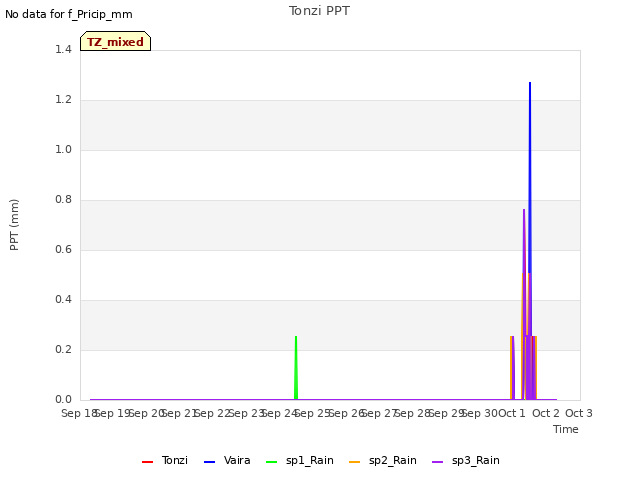Click the y-axis label 0.4
The image size is (640, 480).
63,300
